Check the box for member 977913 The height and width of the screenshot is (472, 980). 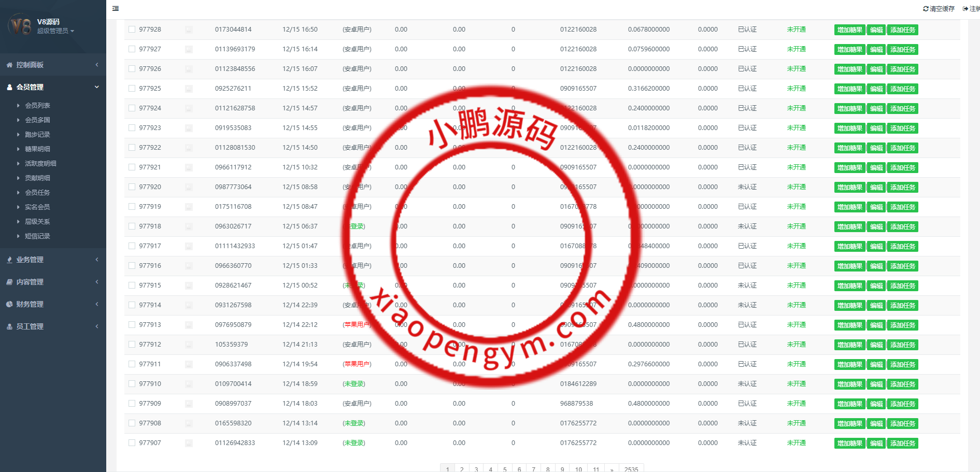[x=132, y=325]
